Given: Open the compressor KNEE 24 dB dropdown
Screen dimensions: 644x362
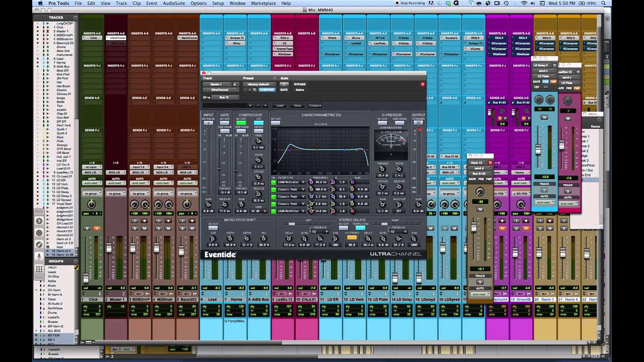Looking at the screenshot, I should (x=259, y=211).
